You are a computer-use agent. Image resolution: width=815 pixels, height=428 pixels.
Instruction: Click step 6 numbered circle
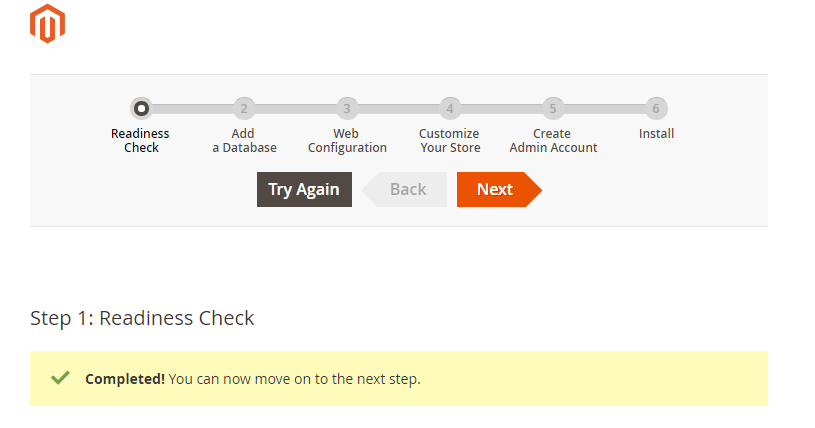tap(656, 108)
